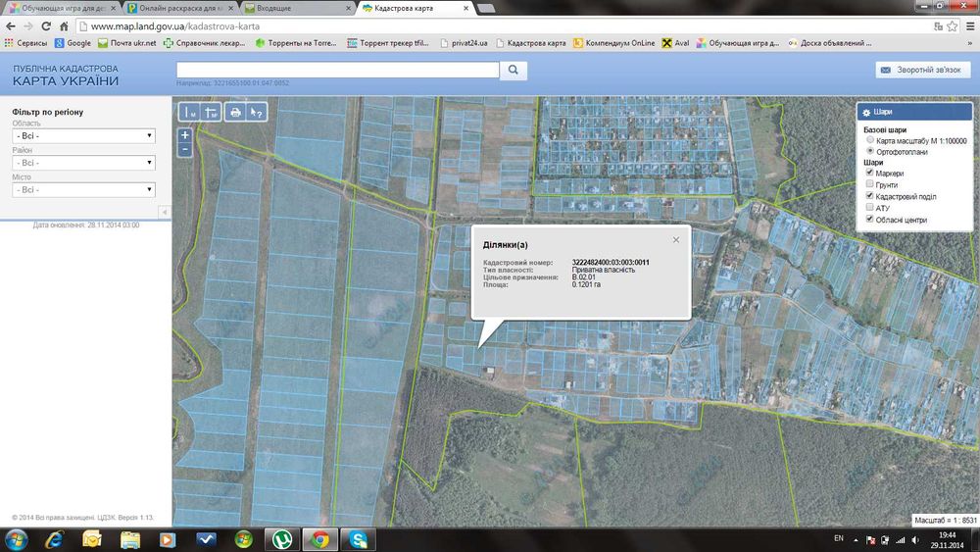Zoom in on the map
Image resolution: width=980 pixels, height=552 pixels.
[185, 135]
